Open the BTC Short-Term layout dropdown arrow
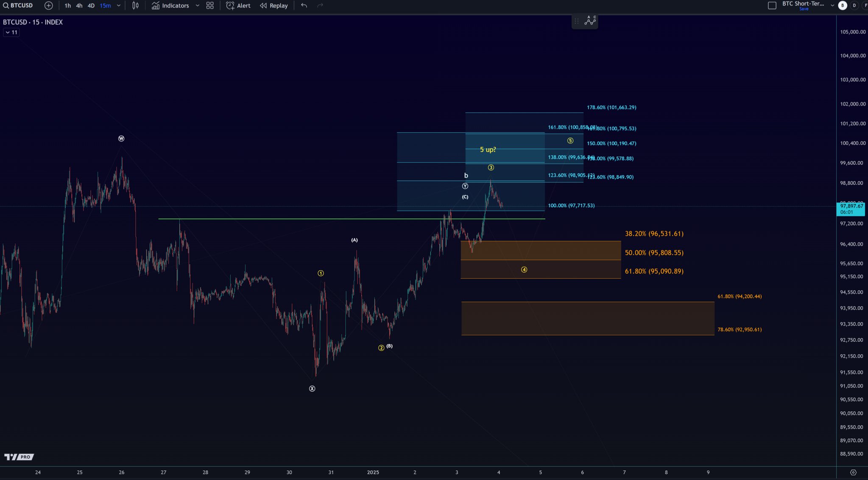Image resolution: width=868 pixels, height=480 pixels. (832, 6)
